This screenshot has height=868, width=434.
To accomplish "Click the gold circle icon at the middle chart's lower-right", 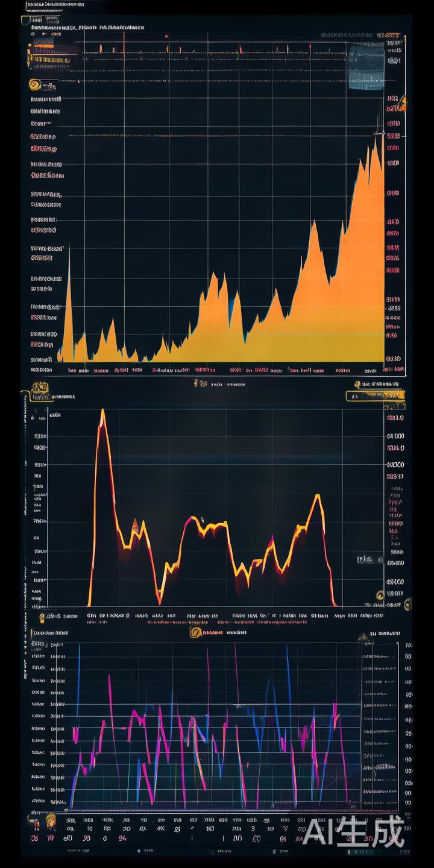I will pyautogui.click(x=380, y=596).
